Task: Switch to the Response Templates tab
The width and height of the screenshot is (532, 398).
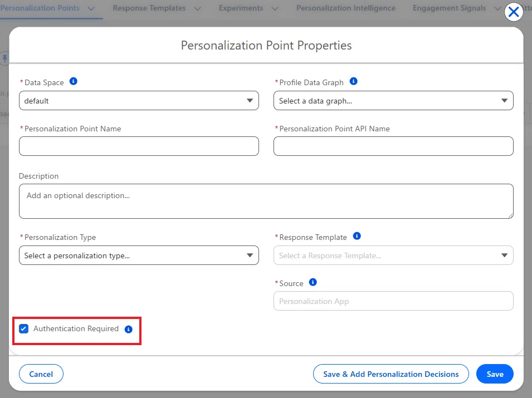Action: 149,8
